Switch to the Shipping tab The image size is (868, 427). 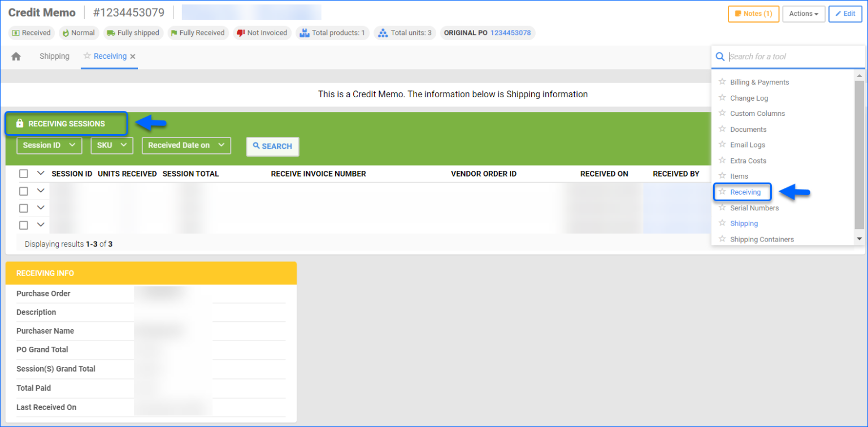54,56
